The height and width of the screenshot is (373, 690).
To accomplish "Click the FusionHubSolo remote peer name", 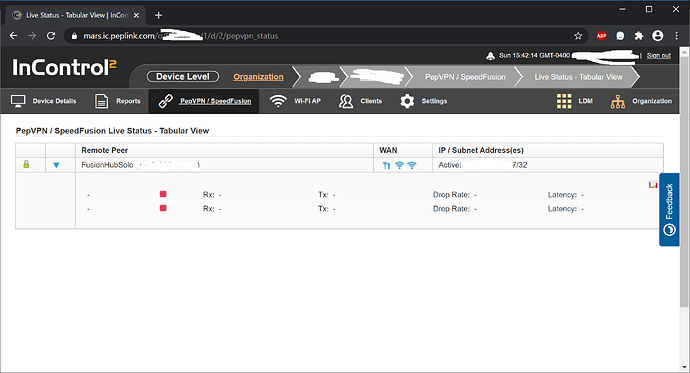I will (107, 165).
